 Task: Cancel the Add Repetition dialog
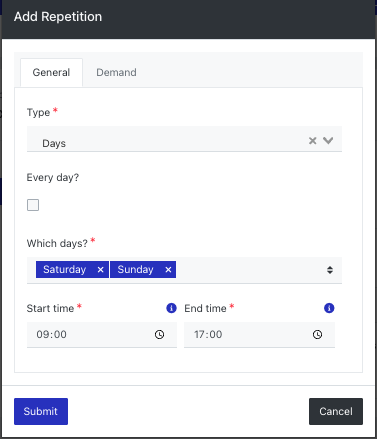point(336,411)
